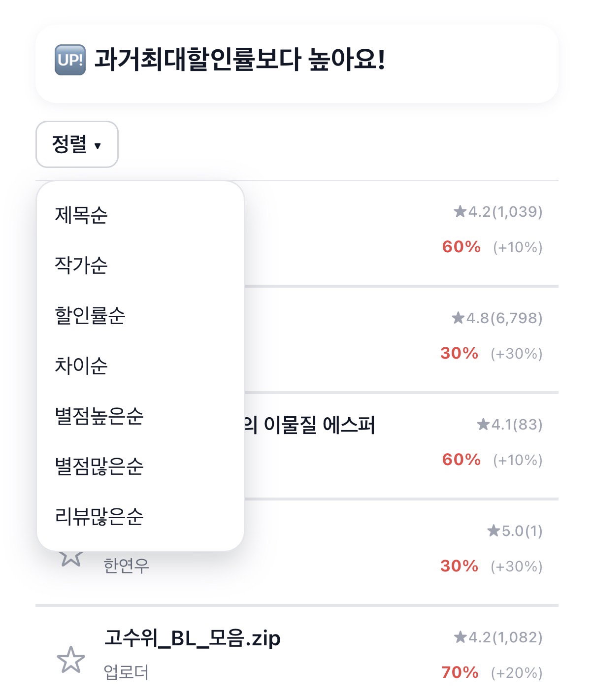The image size is (594, 700).
Task: Click the 과거최대할인률보다 높아요! heading
Action: point(239,60)
